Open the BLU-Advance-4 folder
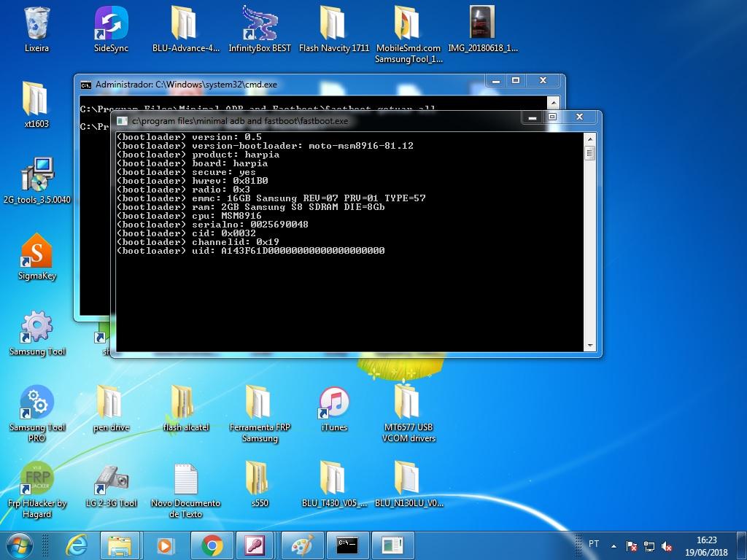 (185, 28)
